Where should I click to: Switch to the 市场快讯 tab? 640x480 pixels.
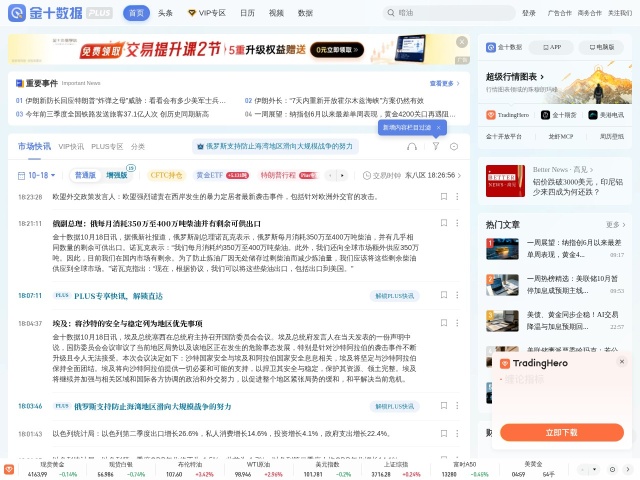[x=34, y=146]
